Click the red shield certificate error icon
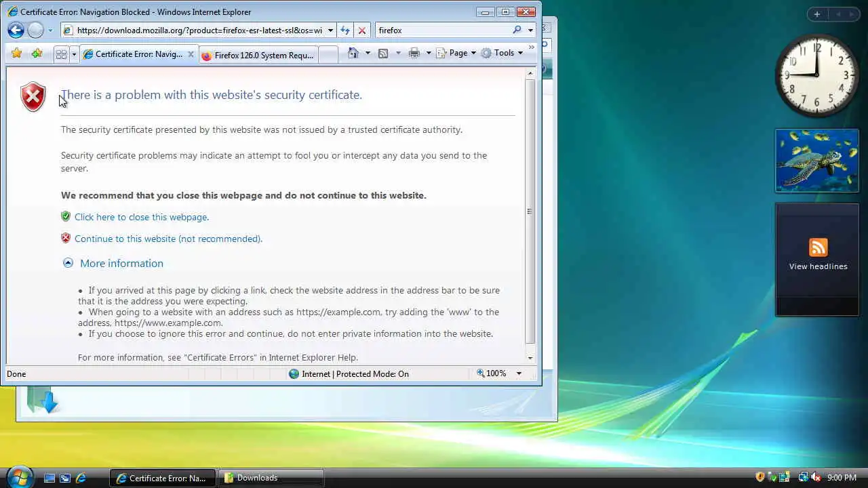The width and height of the screenshot is (868, 488). (x=33, y=97)
